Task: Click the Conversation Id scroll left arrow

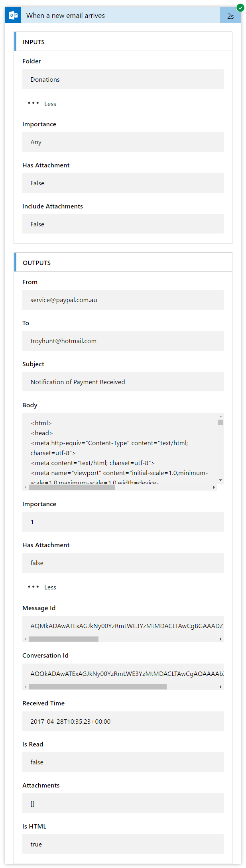Action: tap(26, 687)
